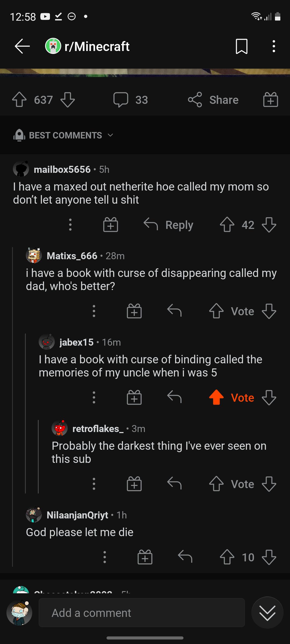Open the post's three-dot overflow menu
The width and height of the screenshot is (290, 644).
tap(274, 46)
